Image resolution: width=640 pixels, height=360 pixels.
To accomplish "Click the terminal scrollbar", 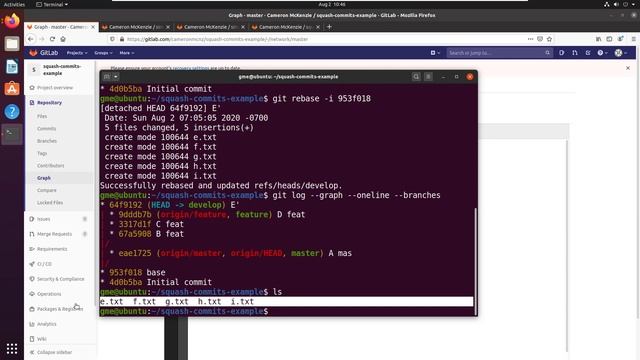I will tap(475, 261).
